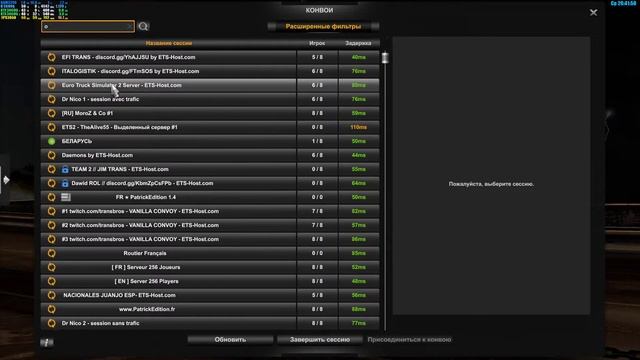Click the Обновить refresh button
The width and height of the screenshot is (640, 360).
(230, 340)
